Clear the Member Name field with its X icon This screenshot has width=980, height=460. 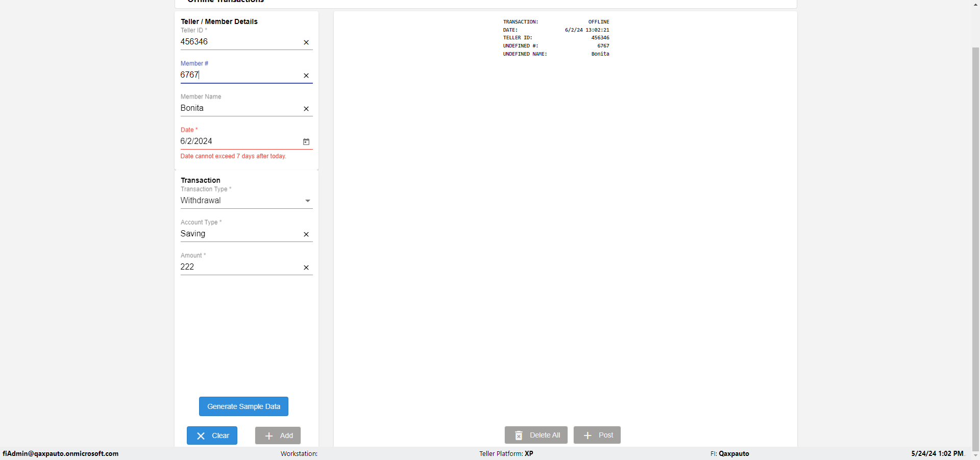[x=306, y=109]
